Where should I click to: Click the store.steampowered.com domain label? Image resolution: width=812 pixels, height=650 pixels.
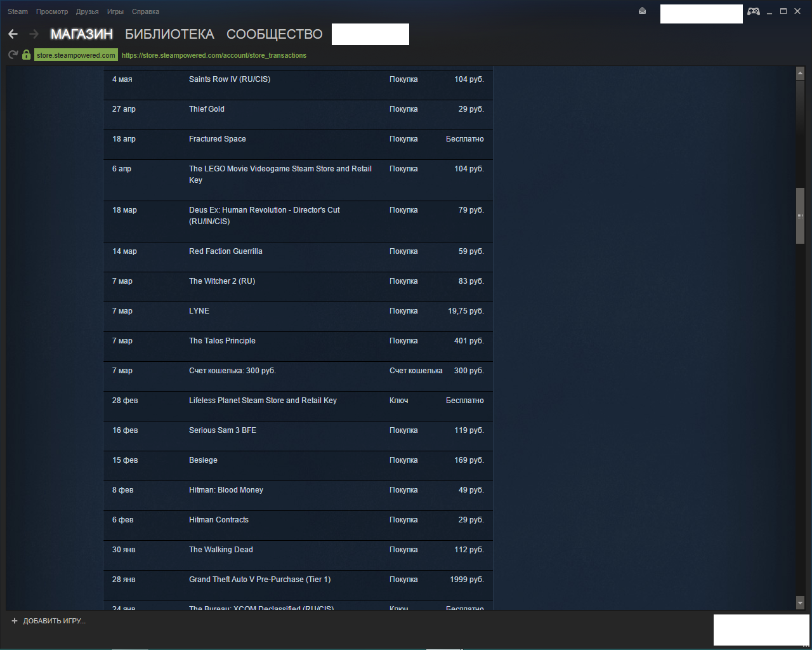click(76, 55)
